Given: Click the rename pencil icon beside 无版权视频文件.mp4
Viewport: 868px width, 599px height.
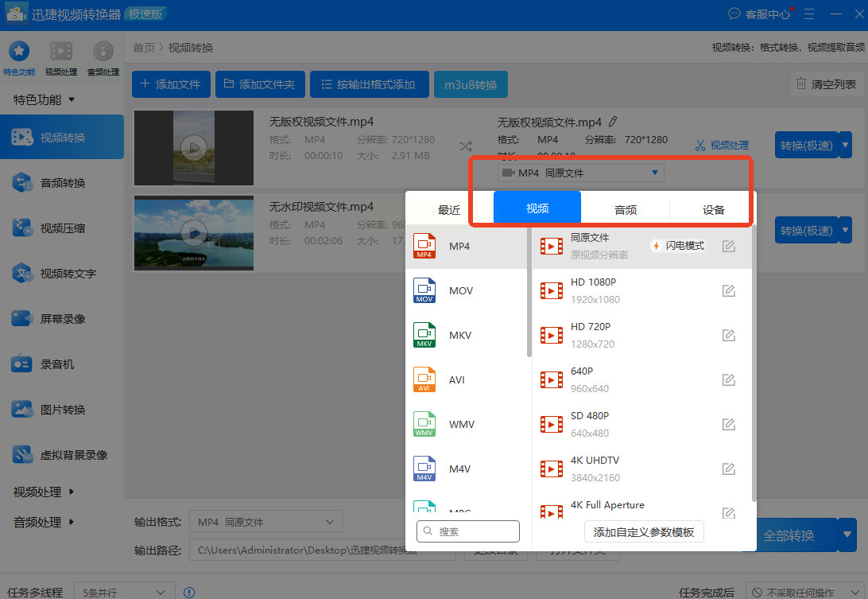Looking at the screenshot, I should pos(612,122).
